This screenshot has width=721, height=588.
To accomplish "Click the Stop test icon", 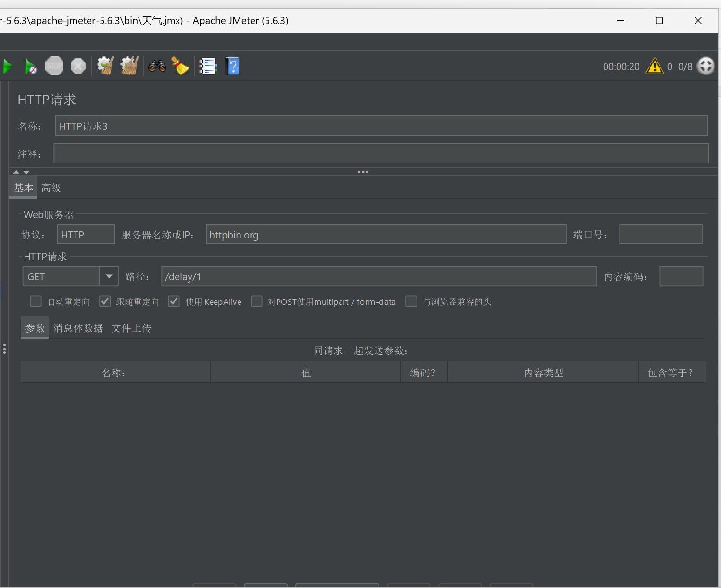I will (54, 66).
